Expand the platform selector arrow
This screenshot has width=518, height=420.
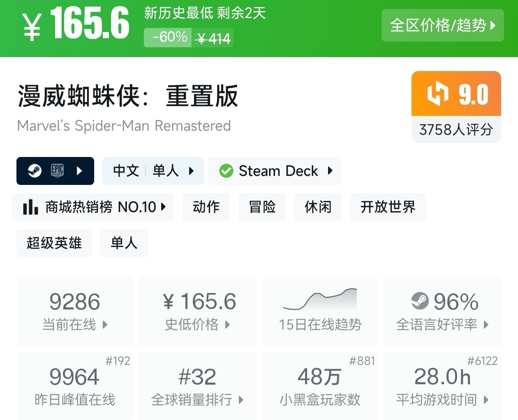[80, 171]
